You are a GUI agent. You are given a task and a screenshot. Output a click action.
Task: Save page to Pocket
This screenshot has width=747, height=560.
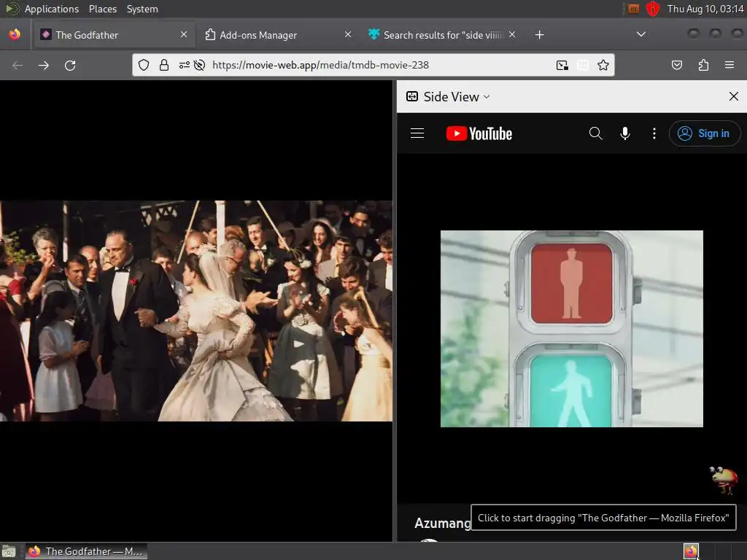point(677,65)
